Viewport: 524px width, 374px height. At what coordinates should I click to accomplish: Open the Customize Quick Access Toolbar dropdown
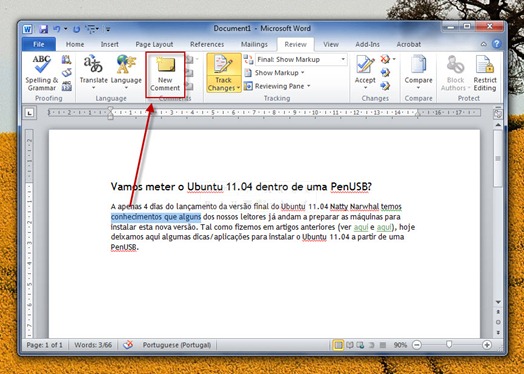(x=108, y=29)
